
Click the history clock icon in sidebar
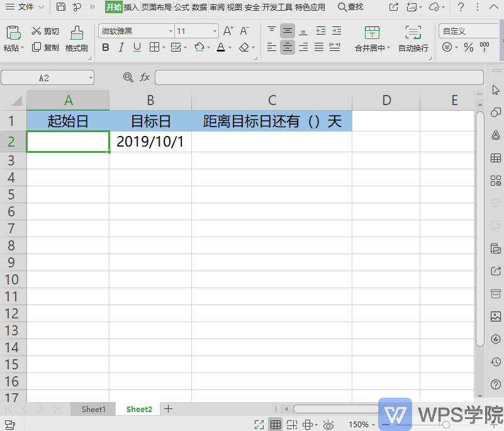[496, 362]
